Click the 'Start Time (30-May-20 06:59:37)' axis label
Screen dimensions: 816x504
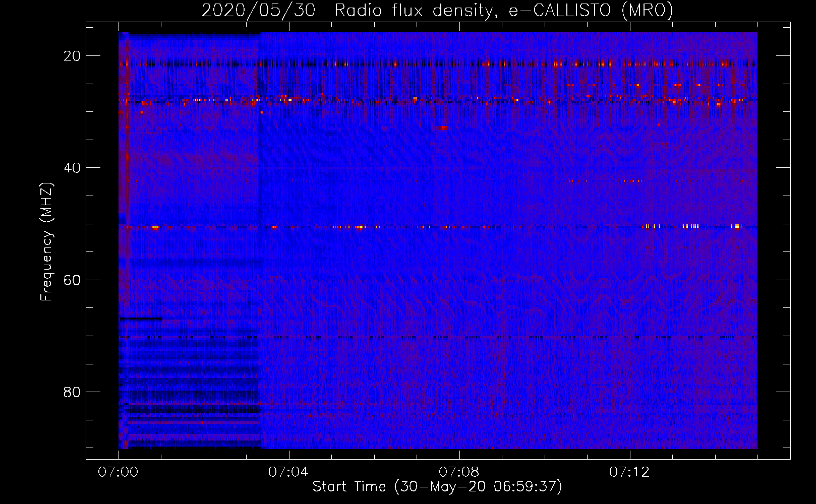(437, 487)
